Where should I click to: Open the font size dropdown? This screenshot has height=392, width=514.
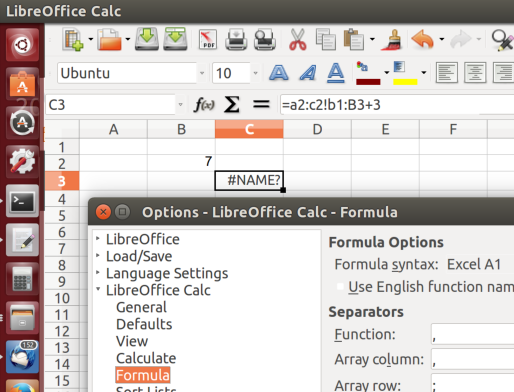tap(255, 73)
